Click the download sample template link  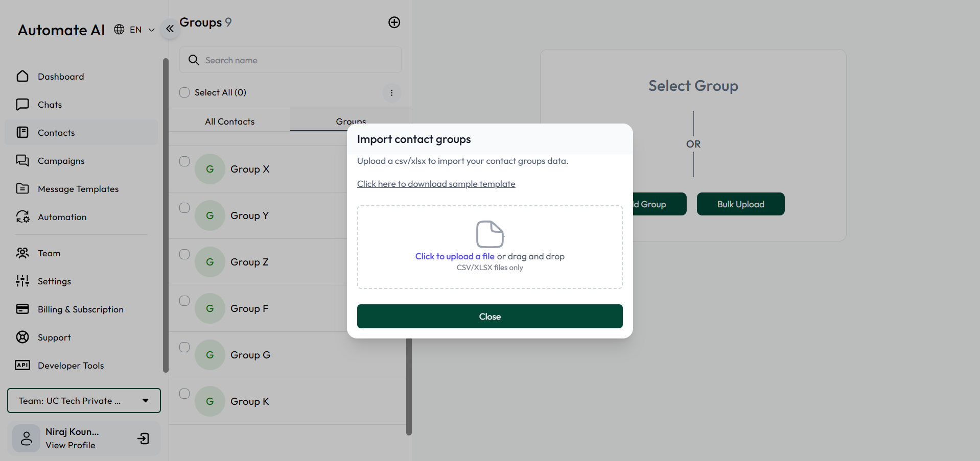click(436, 184)
